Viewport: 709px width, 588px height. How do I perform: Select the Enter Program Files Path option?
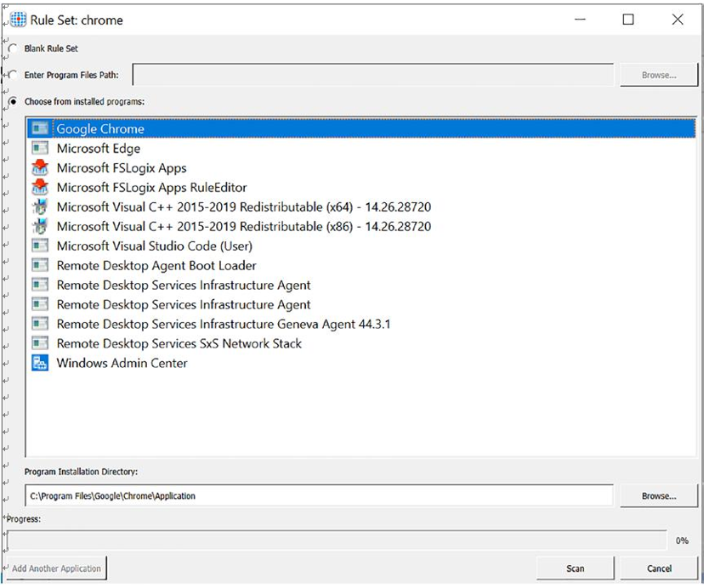tap(13, 75)
